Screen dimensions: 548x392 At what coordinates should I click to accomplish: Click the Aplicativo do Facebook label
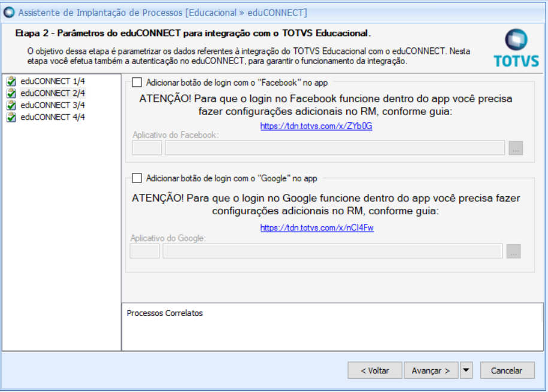[176, 135]
